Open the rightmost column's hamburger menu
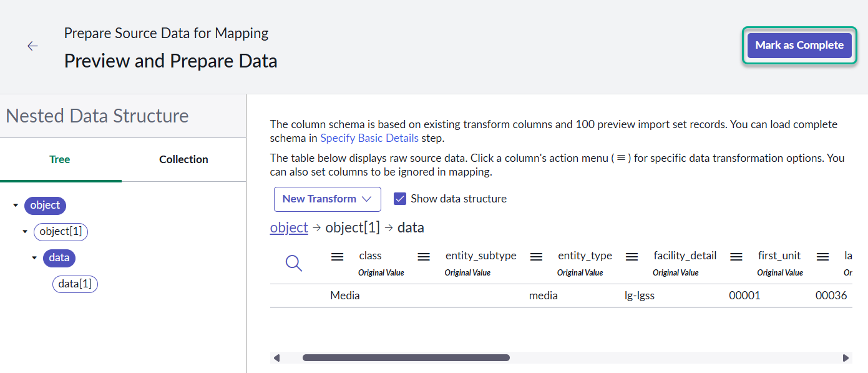The image size is (868, 373). coord(822,256)
